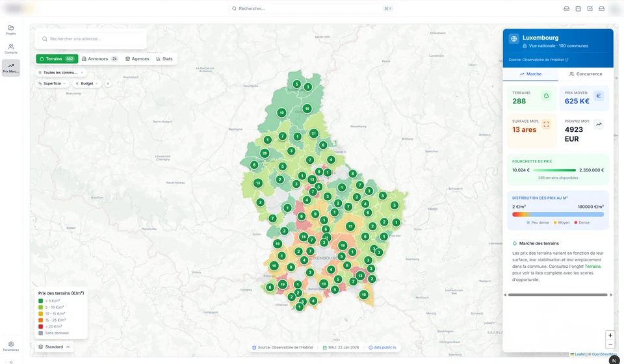Open the Superficie filter dropdown
The width and height of the screenshot is (624, 364).
click(52, 84)
